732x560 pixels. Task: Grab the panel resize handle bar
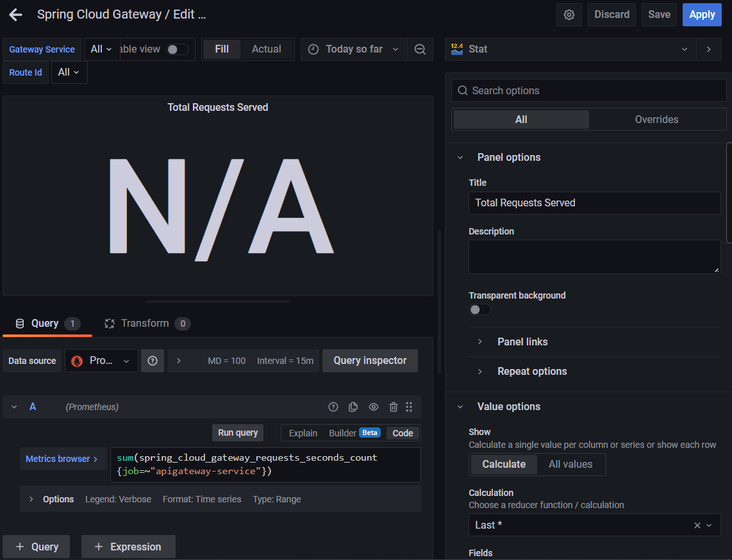point(218,302)
